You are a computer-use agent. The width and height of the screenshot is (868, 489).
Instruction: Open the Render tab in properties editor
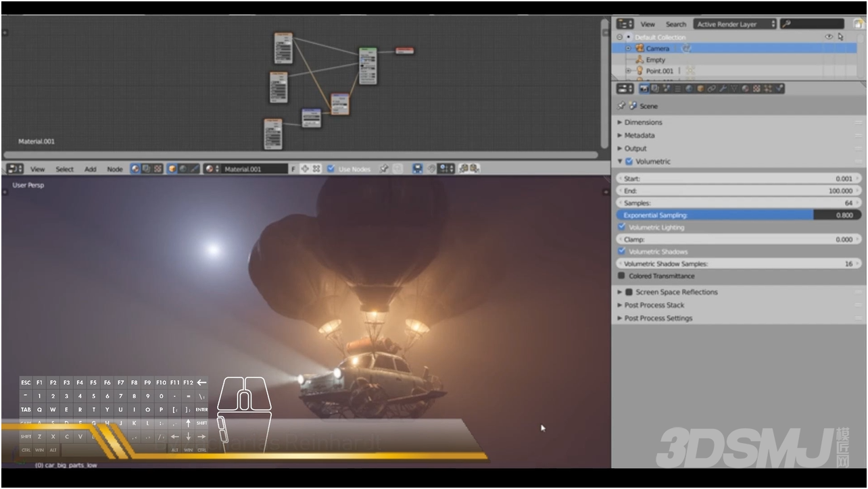[x=644, y=88]
